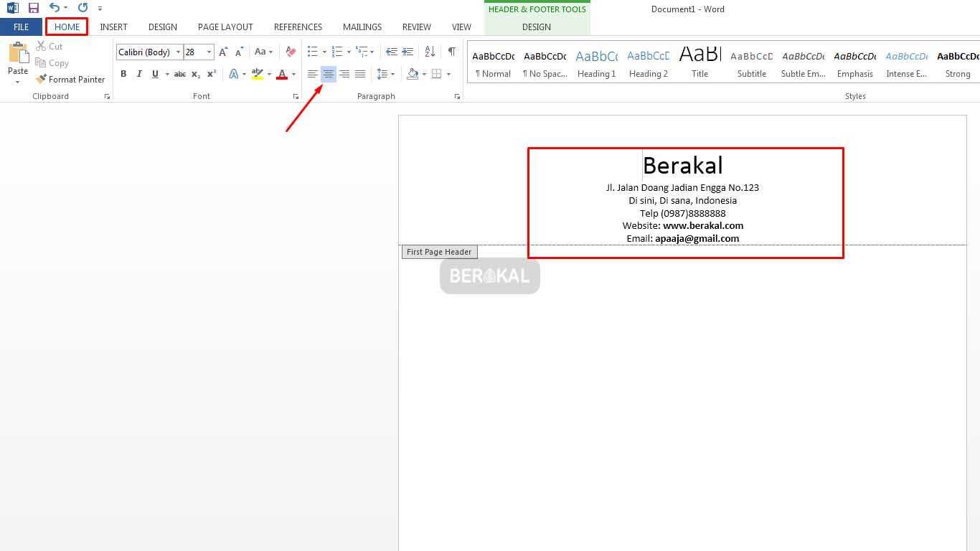Screen dimensions: 980x551
Task: Shrink font size icon
Action: [x=239, y=52]
